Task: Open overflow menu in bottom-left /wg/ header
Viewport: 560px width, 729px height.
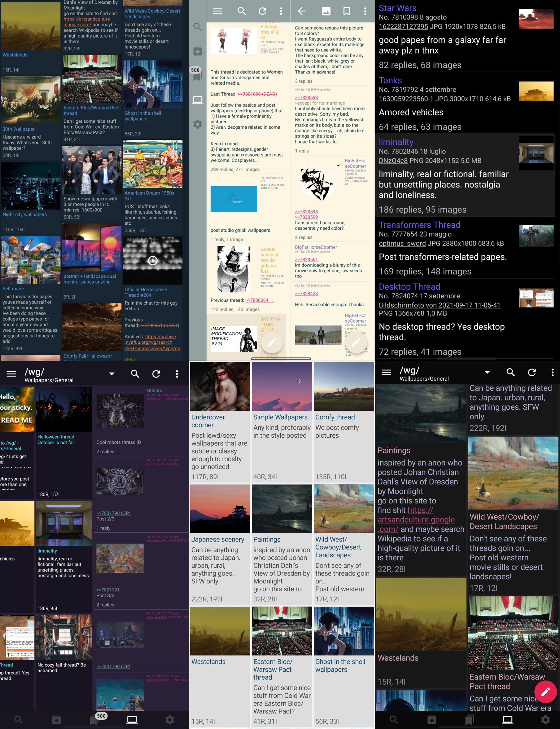Action: (177, 374)
